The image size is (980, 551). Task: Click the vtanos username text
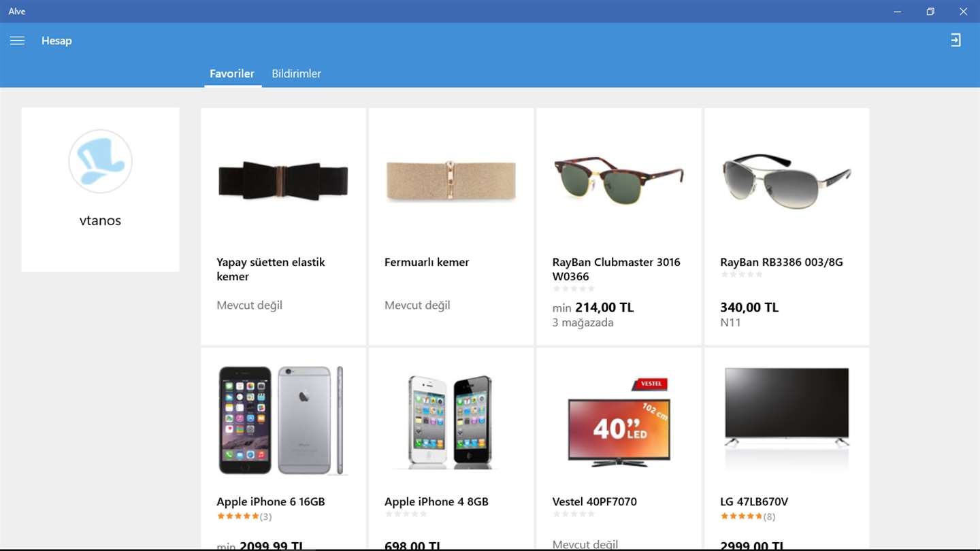click(100, 220)
